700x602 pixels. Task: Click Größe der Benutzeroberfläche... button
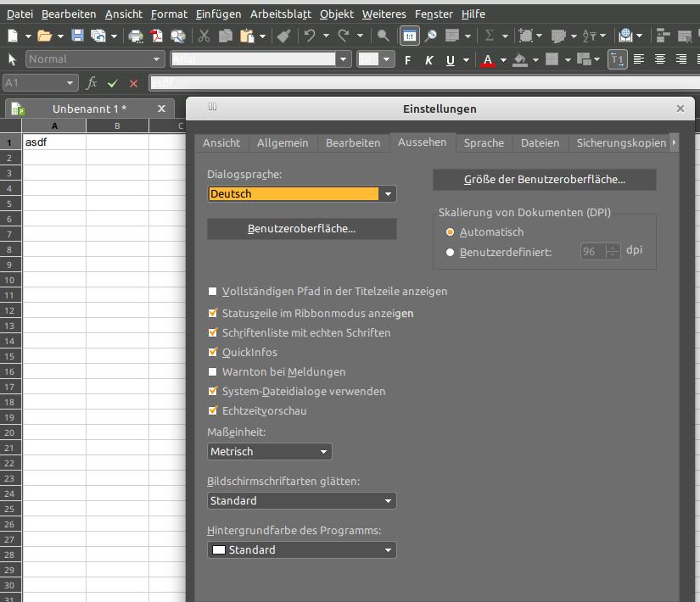click(544, 180)
